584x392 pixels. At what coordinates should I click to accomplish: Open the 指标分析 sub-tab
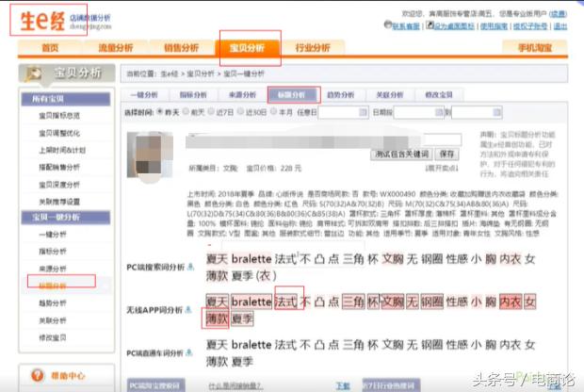click(x=193, y=94)
